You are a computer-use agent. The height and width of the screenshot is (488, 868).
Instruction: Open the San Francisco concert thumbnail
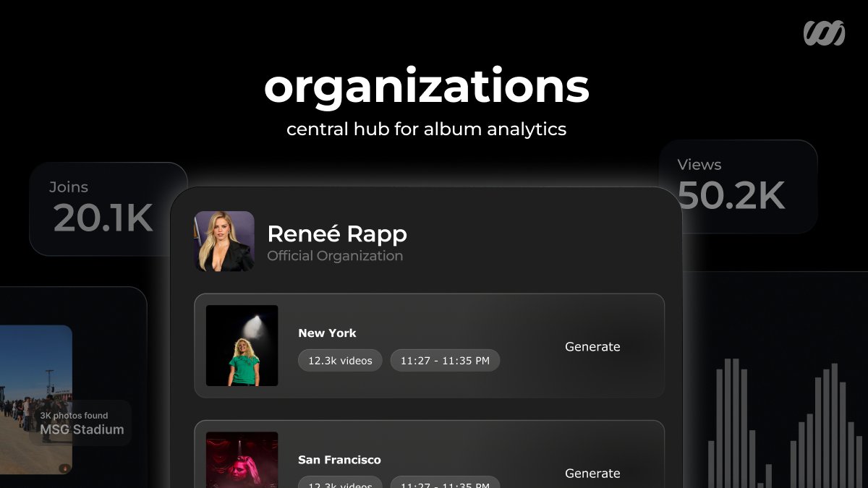coord(242,460)
